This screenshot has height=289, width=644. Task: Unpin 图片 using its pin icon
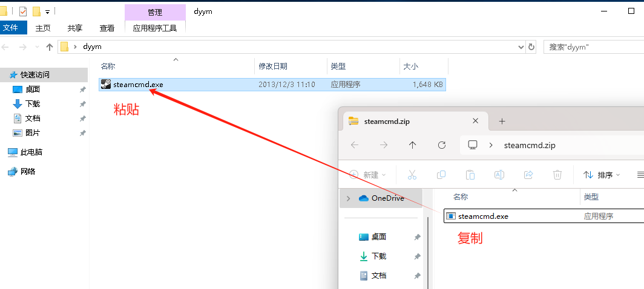point(82,133)
